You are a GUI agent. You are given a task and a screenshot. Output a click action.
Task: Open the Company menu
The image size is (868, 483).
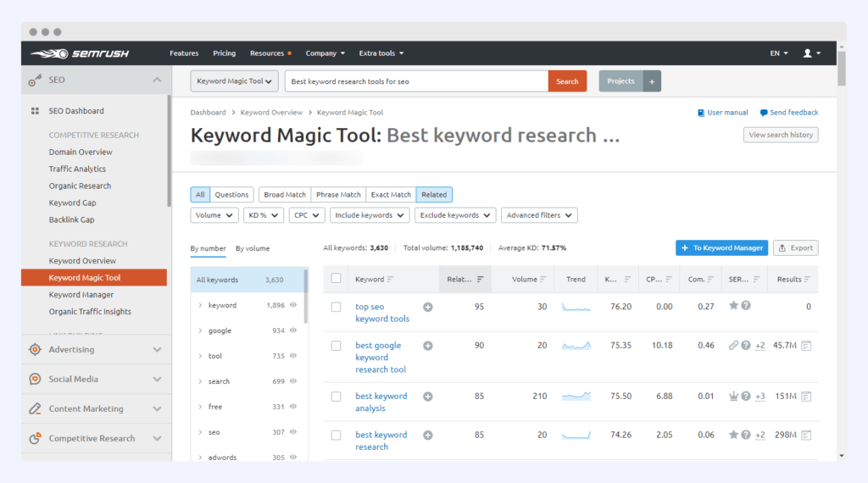[325, 53]
